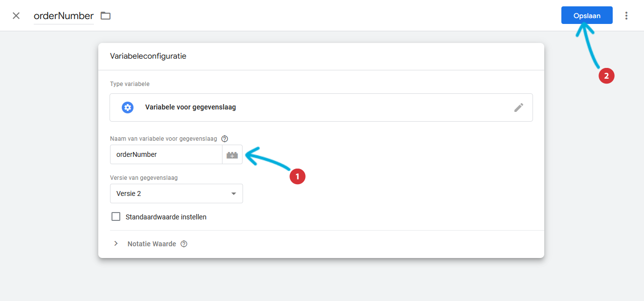The width and height of the screenshot is (644, 301).
Task: Click the Opslaan save button
Action: (x=587, y=16)
